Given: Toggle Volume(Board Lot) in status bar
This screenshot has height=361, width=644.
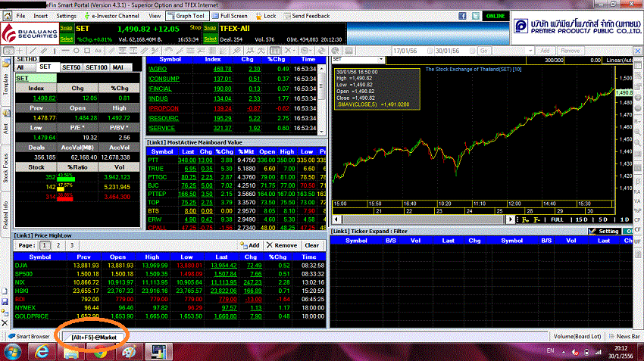Looking at the screenshot, I should [577, 336].
